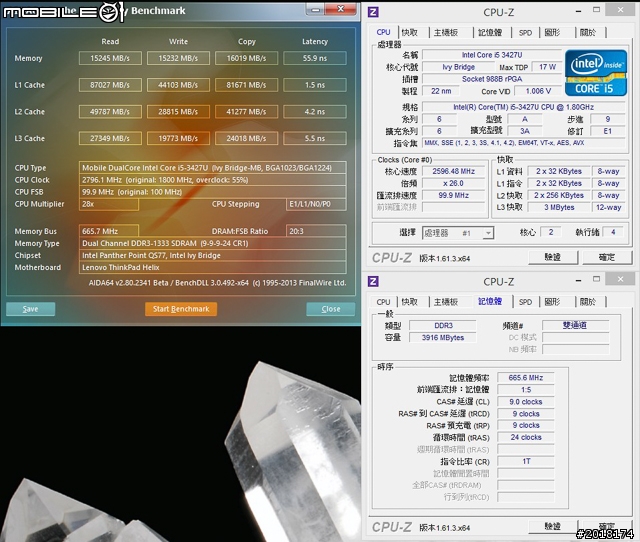Click Memory Latency value 55.9 ns
The image size is (640, 542).
click(x=315, y=58)
